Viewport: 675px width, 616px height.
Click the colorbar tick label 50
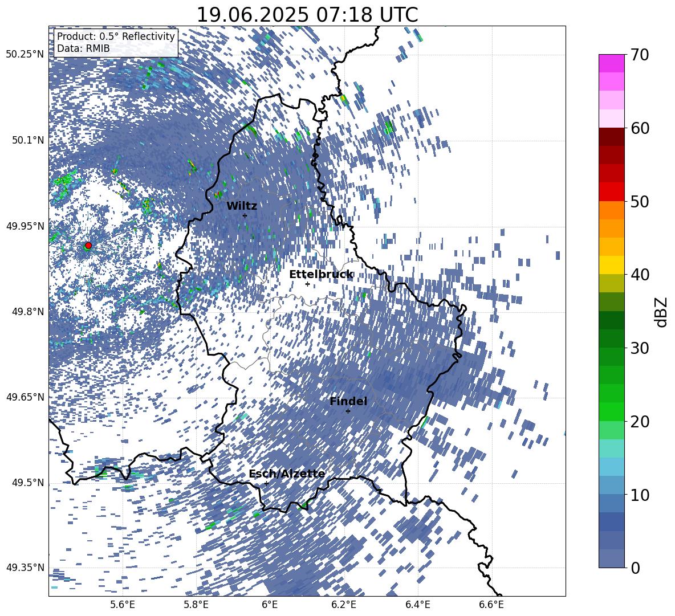click(x=640, y=202)
